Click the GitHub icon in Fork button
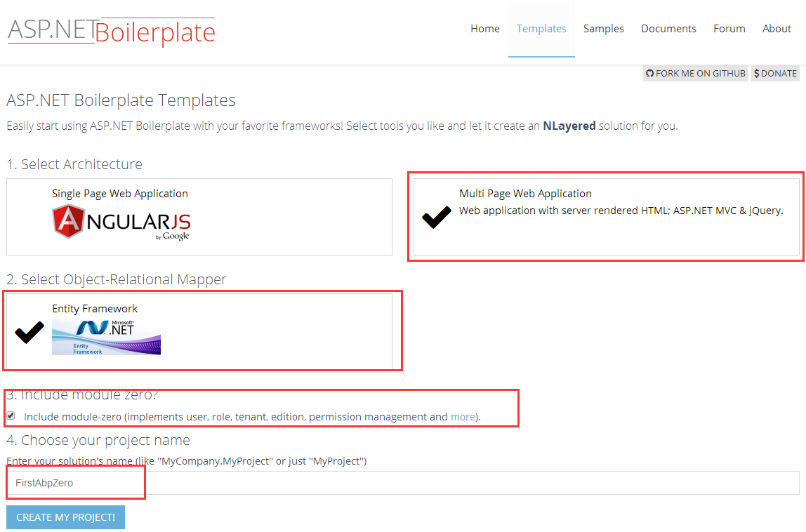 point(649,74)
